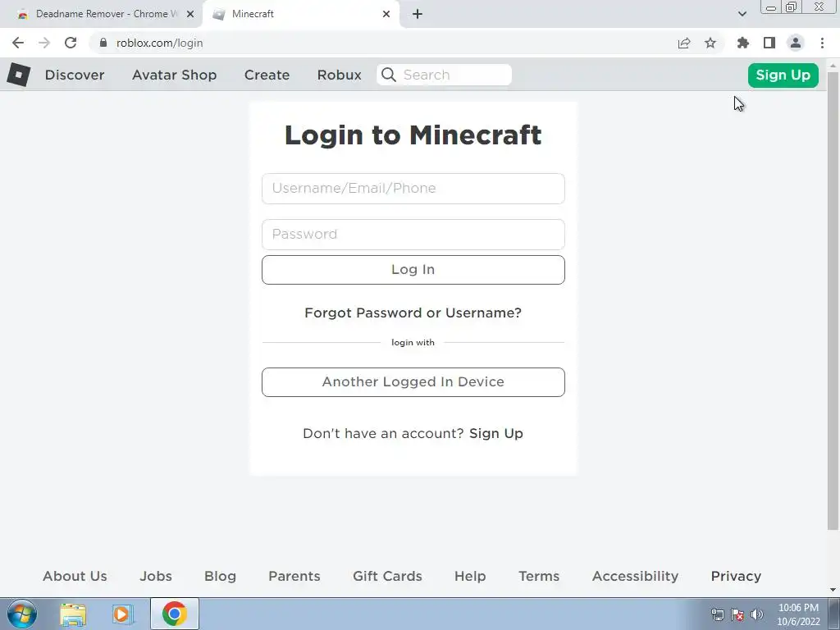Click the network tray icon
Image resolution: width=840 pixels, height=630 pixels.
(717, 614)
